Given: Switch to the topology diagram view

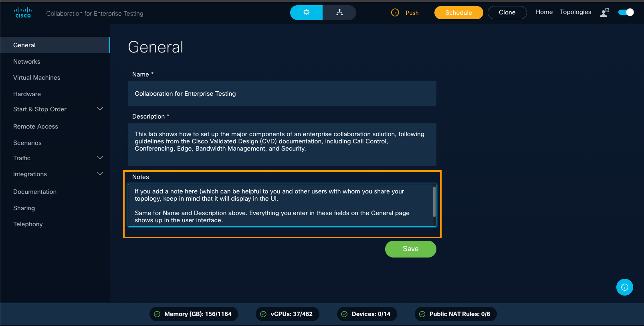Looking at the screenshot, I should coord(339,12).
